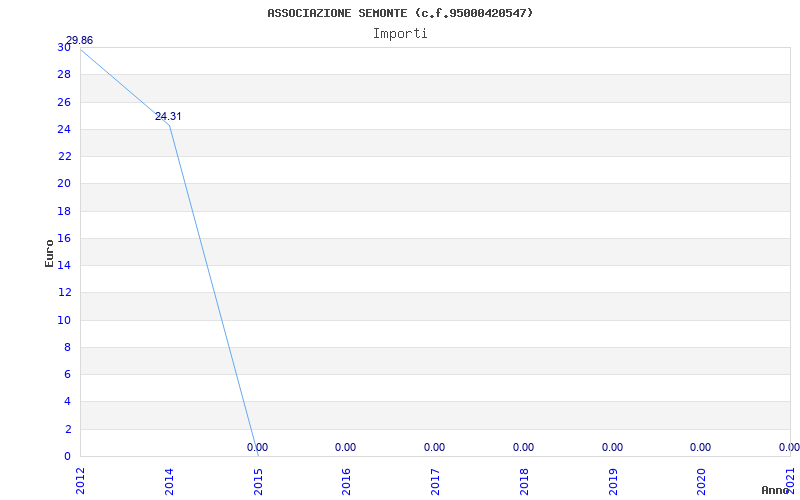Click the 24 y-axis tick label
The image size is (800, 500).
coord(64,129)
